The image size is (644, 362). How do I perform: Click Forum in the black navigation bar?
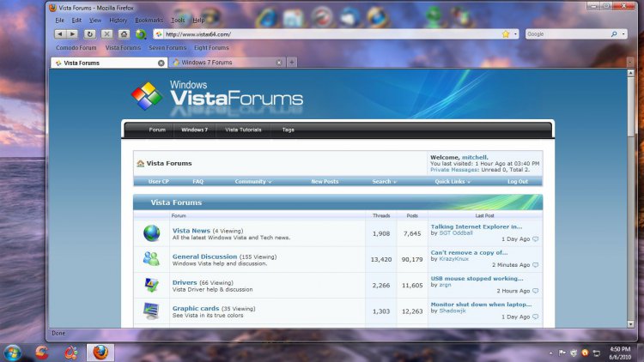point(157,130)
